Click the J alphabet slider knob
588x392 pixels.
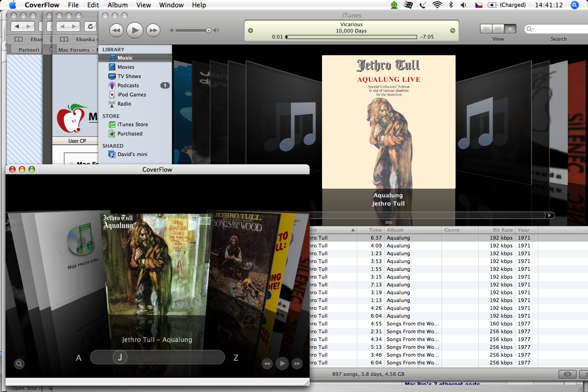pos(120,357)
